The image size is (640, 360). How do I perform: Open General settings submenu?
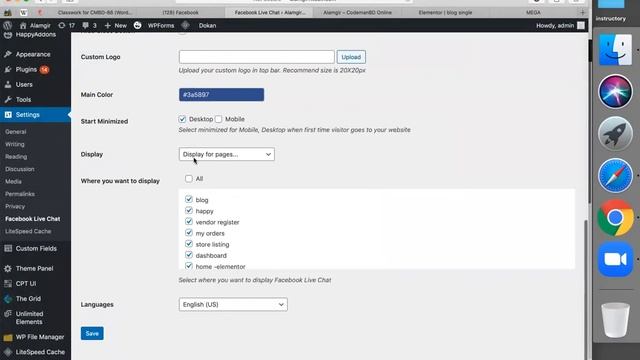[16, 132]
